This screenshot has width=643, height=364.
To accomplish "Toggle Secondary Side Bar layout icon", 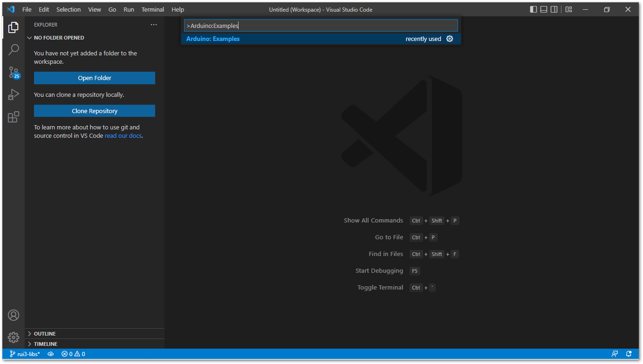I will [554, 9].
